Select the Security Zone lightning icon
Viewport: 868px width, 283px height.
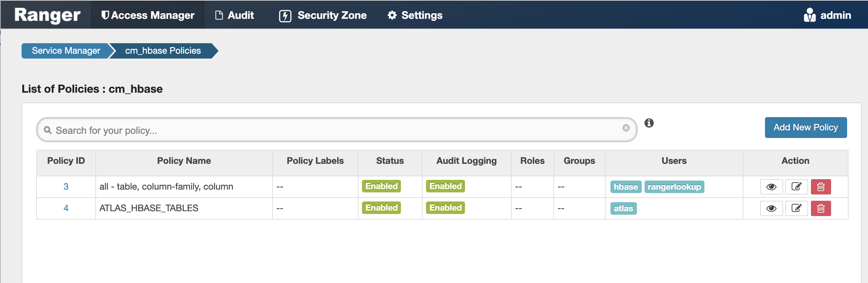point(285,15)
